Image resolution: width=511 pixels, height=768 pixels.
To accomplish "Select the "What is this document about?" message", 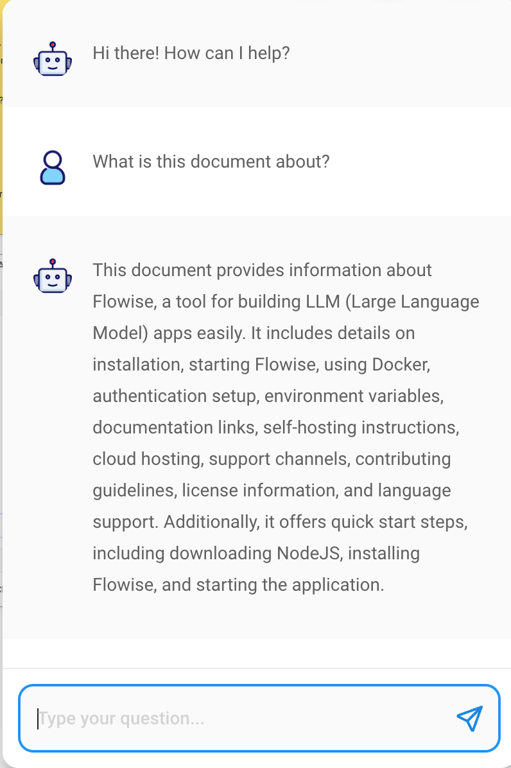I will [x=211, y=162].
